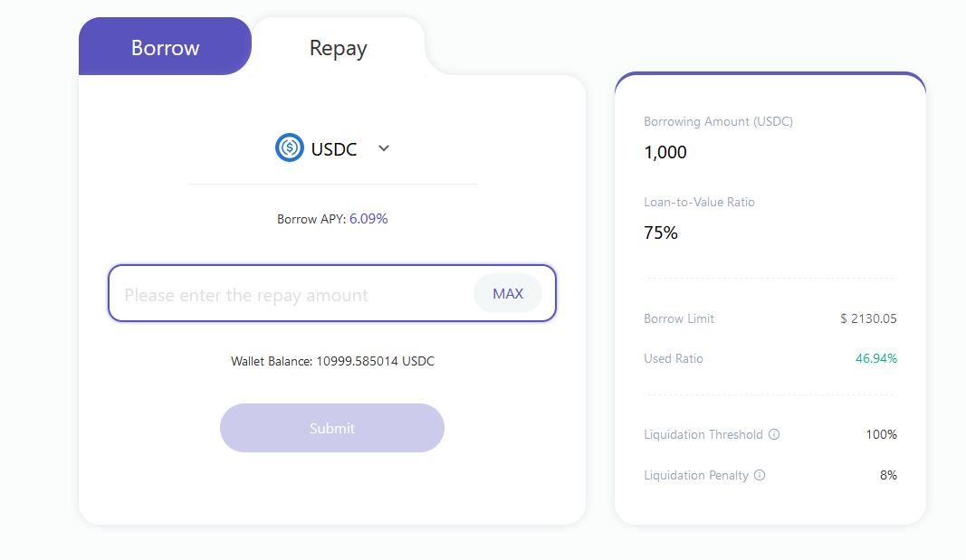This screenshot has width=966, height=560.
Task: Click the USDC token name label
Action: click(x=334, y=149)
